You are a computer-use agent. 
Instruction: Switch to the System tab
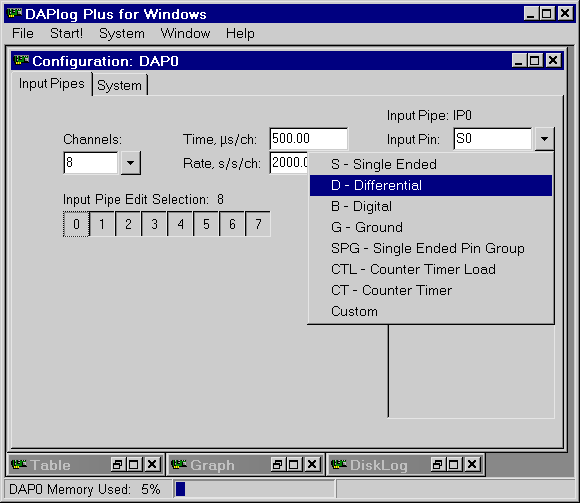[x=119, y=85]
